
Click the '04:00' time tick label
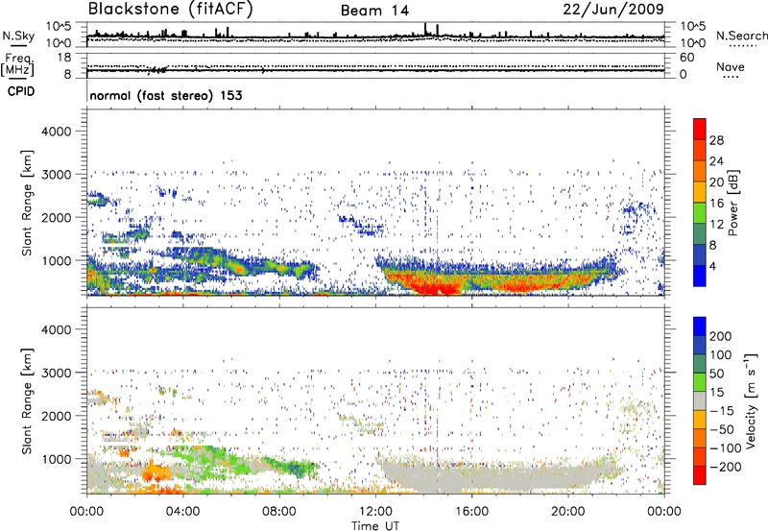pos(182,512)
